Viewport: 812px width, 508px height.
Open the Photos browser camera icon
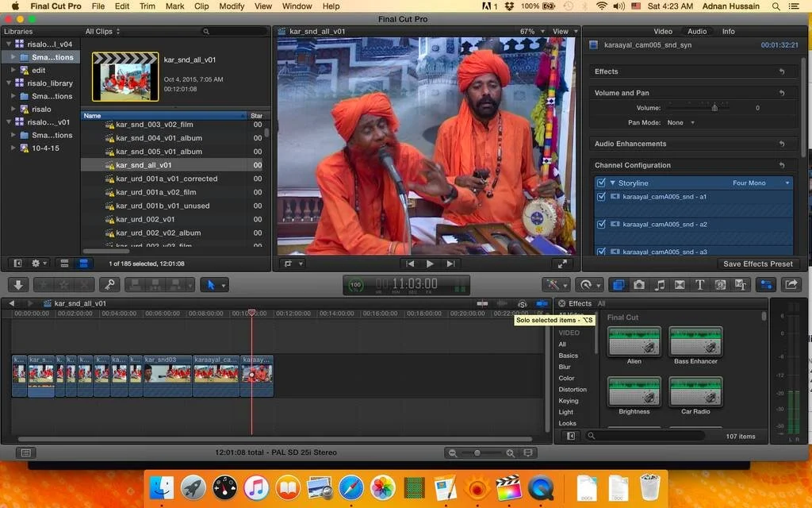coord(638,285)
